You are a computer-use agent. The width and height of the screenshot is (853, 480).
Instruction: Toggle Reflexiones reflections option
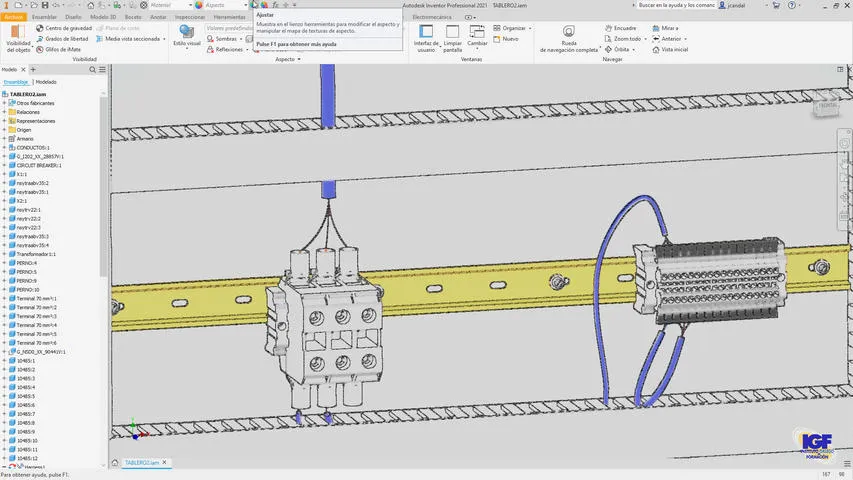click(225, 50)
